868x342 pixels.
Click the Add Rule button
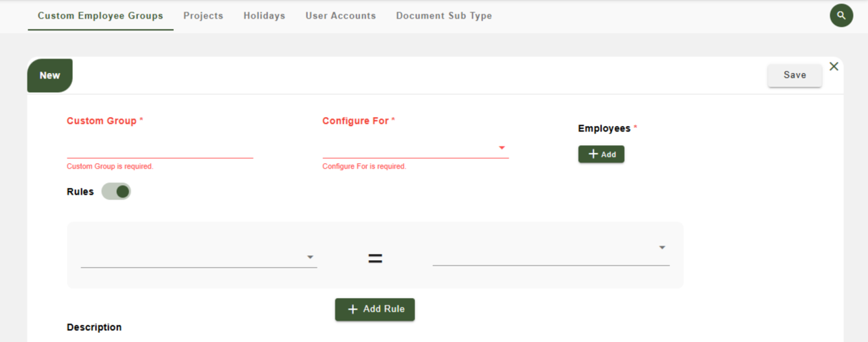pos(375,309)
